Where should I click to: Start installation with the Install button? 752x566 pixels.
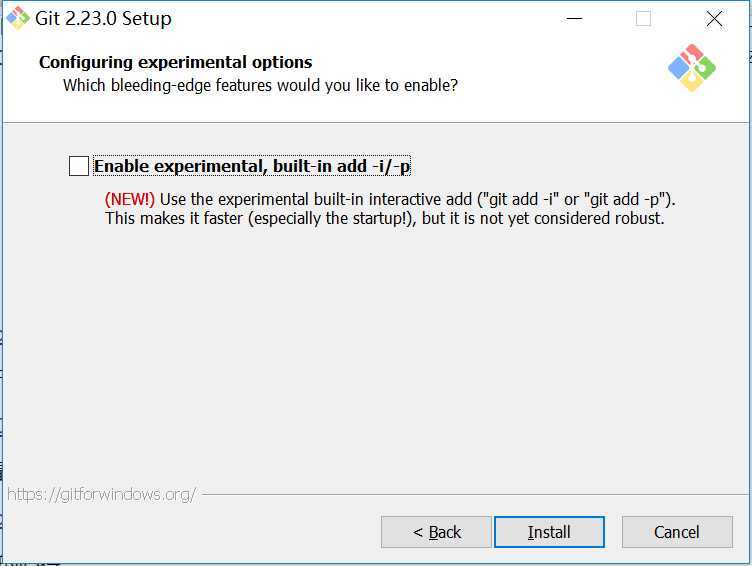[x=549, y=532]
